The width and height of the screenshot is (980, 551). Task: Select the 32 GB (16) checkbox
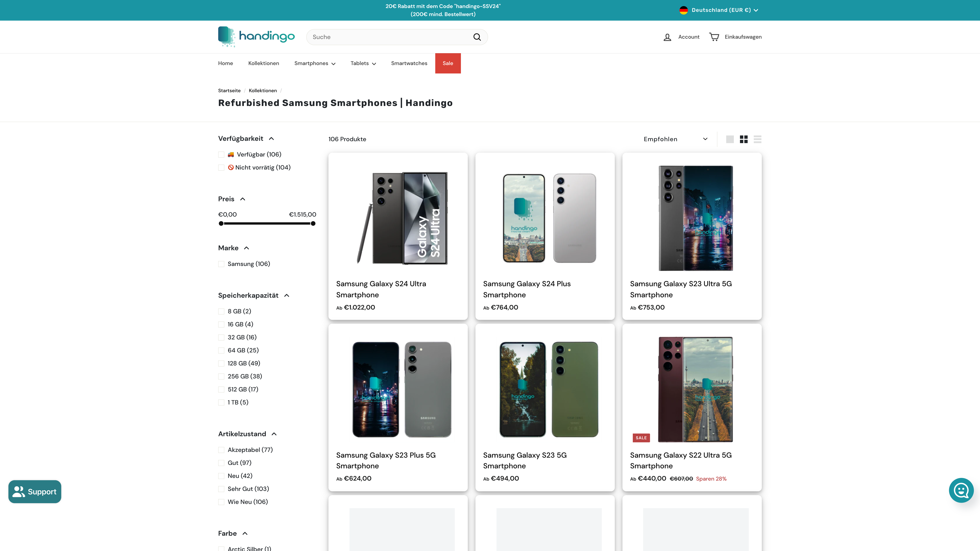[221, 337]
